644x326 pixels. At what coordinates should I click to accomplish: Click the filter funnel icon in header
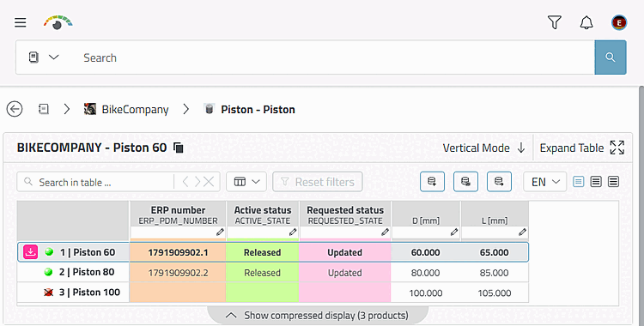[555, 22]
